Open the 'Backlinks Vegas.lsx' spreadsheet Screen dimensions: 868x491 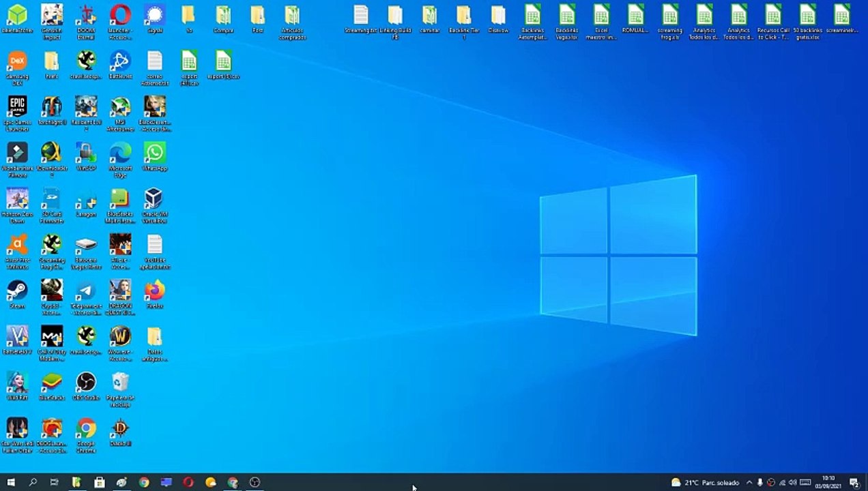[x=567, y=21]
